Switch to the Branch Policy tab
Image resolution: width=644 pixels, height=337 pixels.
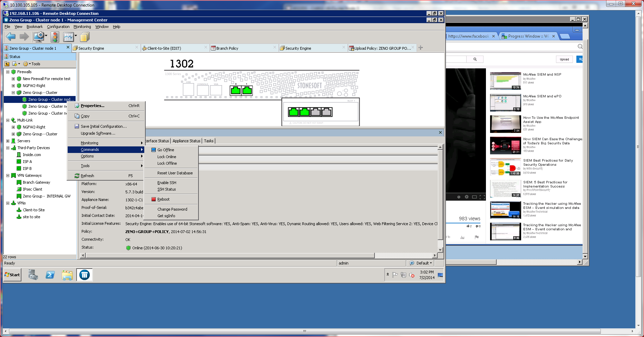point(244,48)
